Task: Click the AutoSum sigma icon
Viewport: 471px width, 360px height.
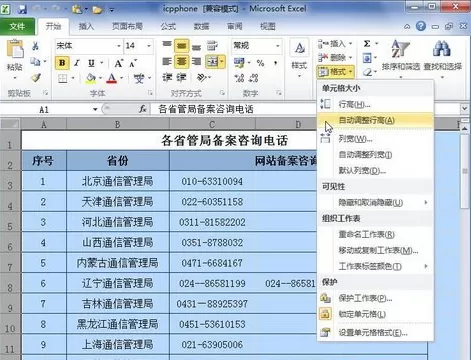Action: coord(367,44)
